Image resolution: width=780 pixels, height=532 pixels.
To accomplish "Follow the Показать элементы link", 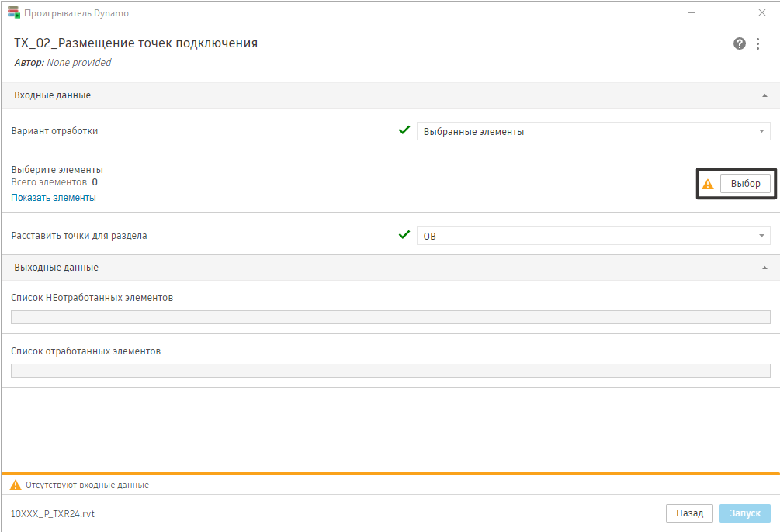I will click(54, 198).
